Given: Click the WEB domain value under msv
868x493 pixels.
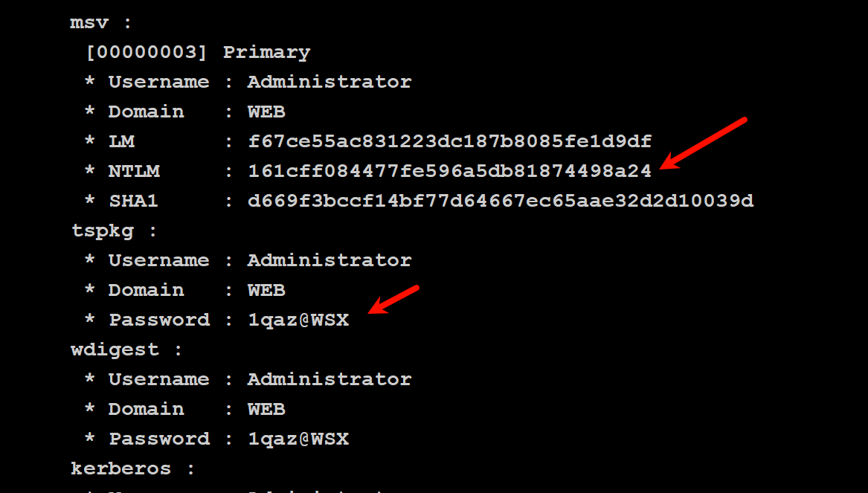Looking at the screenshot, I should 266,112.
